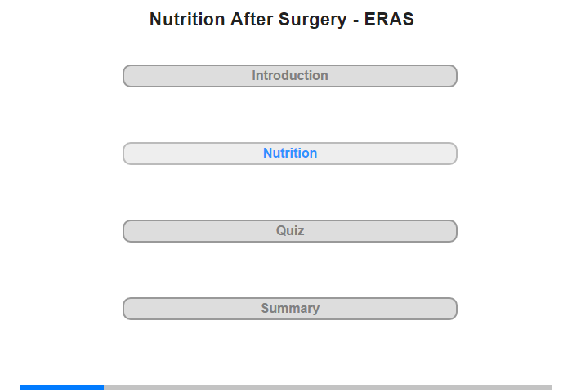Go to the Quiz section
The height and width of the screenshot is (392, 572).
coord(290,231)
